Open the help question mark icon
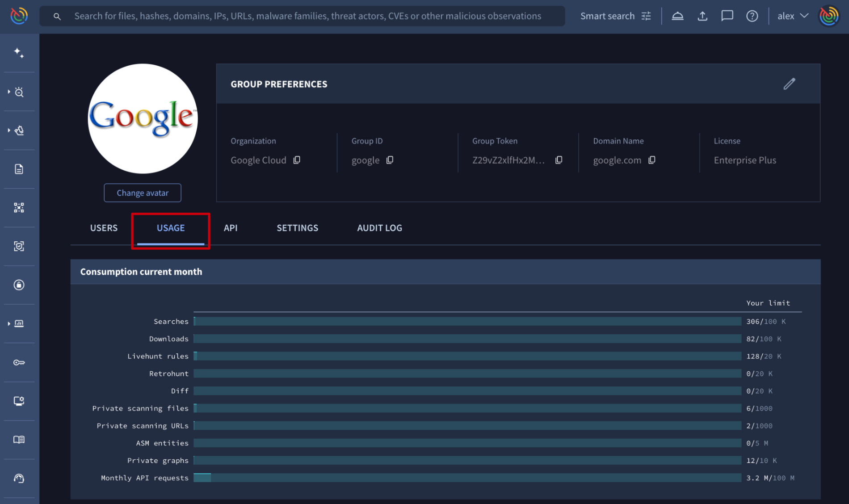This screenshot has width=849, height=504. click(x=752, y=16)
